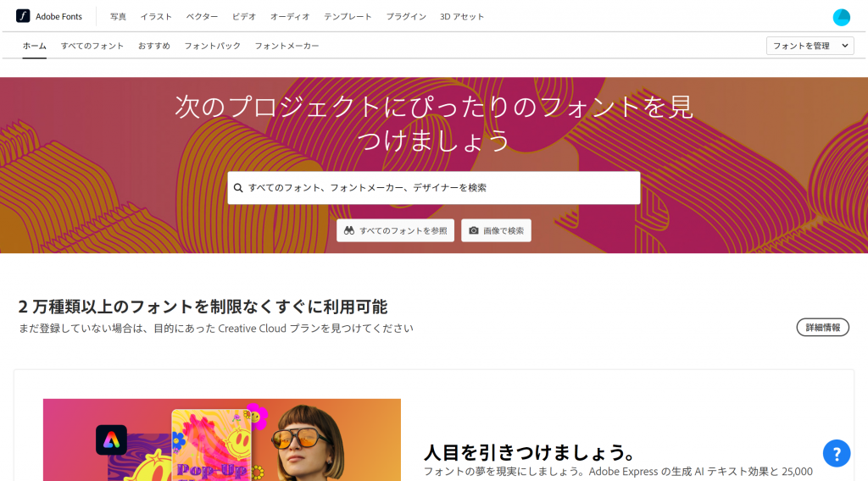This screenshot has width=868, height=481.
Task: Select the ホーム tab
Action: (34, 46)
